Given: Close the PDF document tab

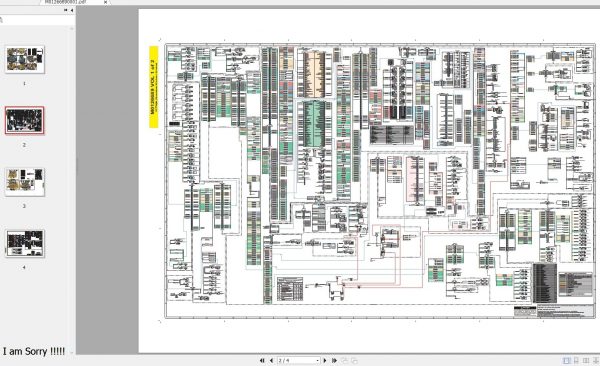Looking at the screenshot, I should (x=106, y=2).
